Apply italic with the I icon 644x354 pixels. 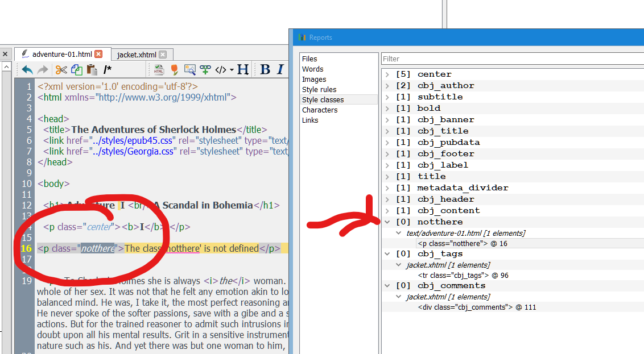click(x=280, y=70)
